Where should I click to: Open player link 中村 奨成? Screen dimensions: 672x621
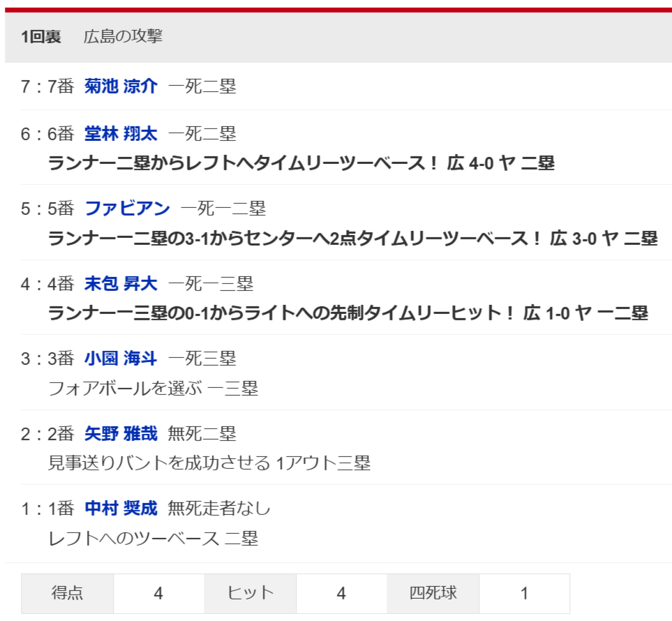coord(121,508)
